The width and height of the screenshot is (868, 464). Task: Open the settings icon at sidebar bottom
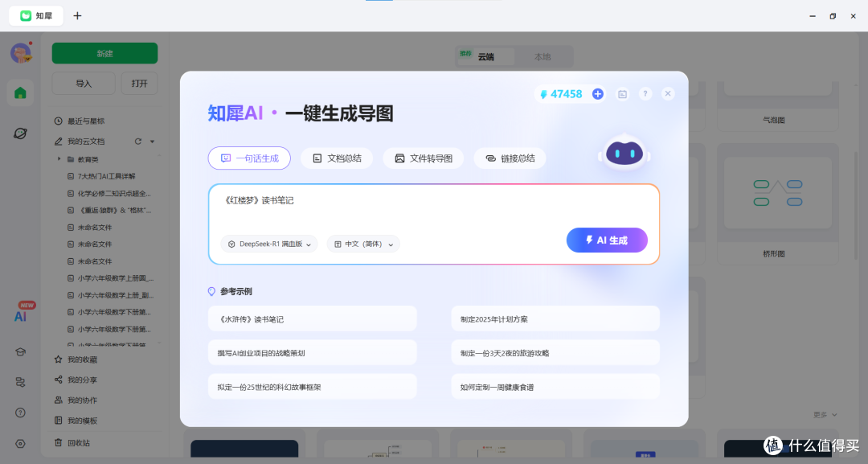[x=20, y=444]
